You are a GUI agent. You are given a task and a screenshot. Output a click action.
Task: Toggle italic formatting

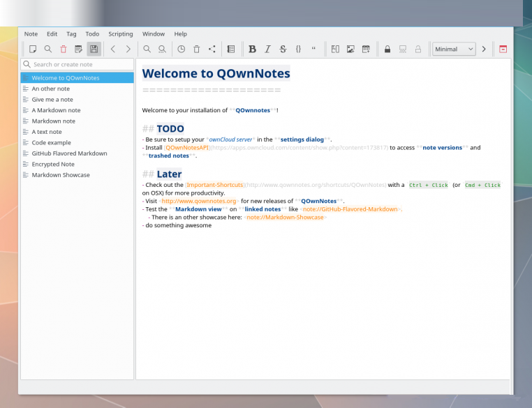pos(267,49)
